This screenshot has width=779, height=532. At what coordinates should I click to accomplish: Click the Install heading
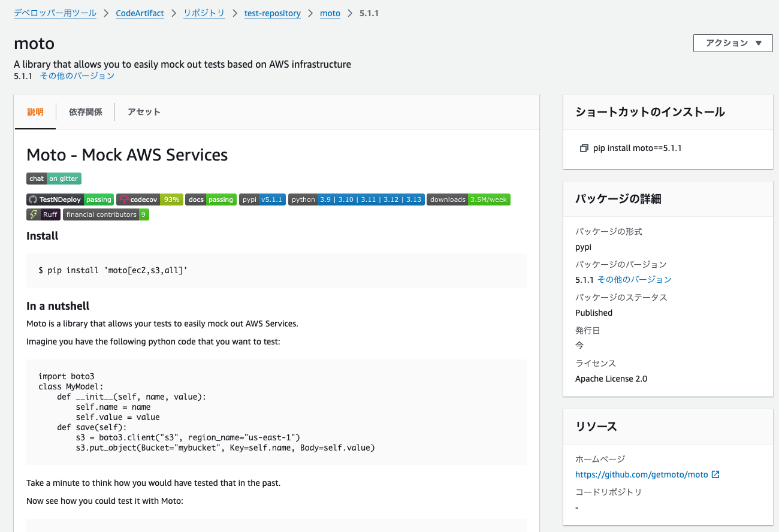tap(43, 236)
